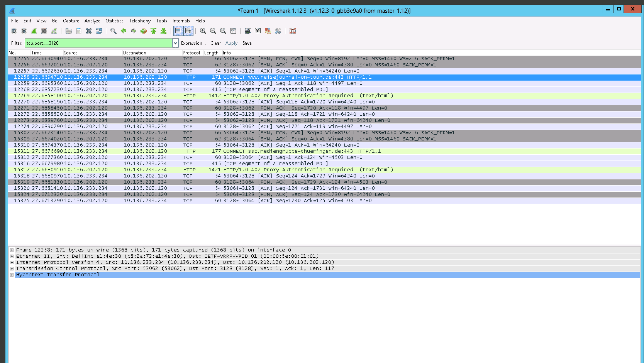Select packet 12269 407 Proxy Authentication row
This screenshot has width=644, height=363.
324,96
